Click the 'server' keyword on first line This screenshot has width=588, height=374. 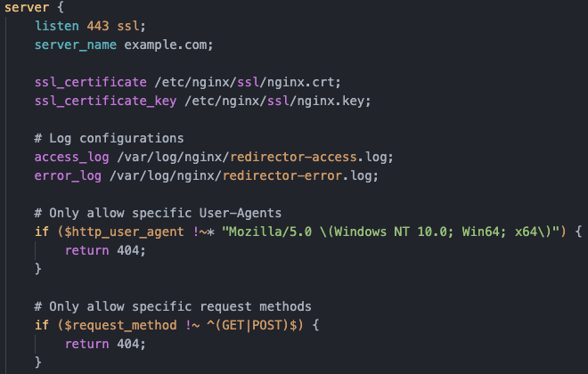pos(27,7)
